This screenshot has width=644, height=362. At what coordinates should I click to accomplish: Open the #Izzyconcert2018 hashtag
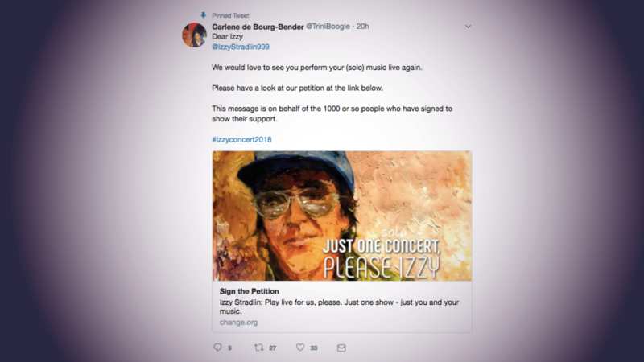(x=242, y=139)
